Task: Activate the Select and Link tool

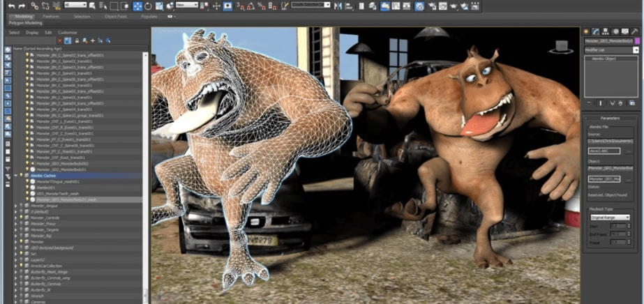Action: [35, 6]
